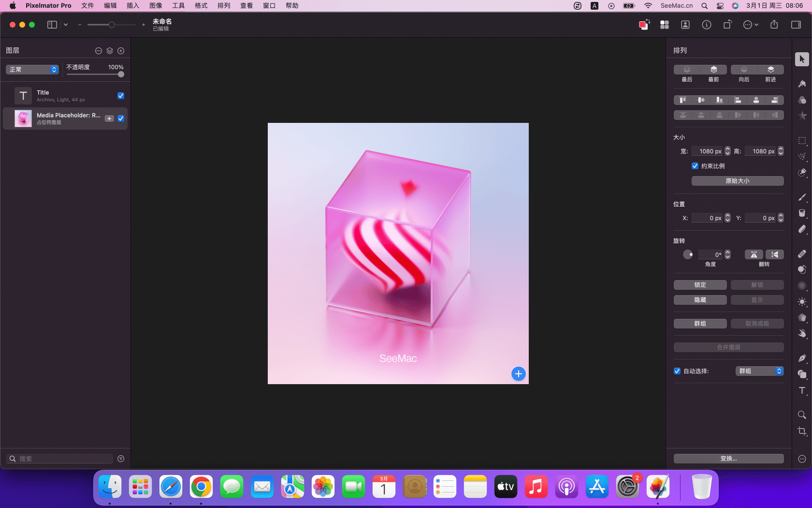Select the Erase tool
Viewport: 812px width, 508px height.
point(802,229)
